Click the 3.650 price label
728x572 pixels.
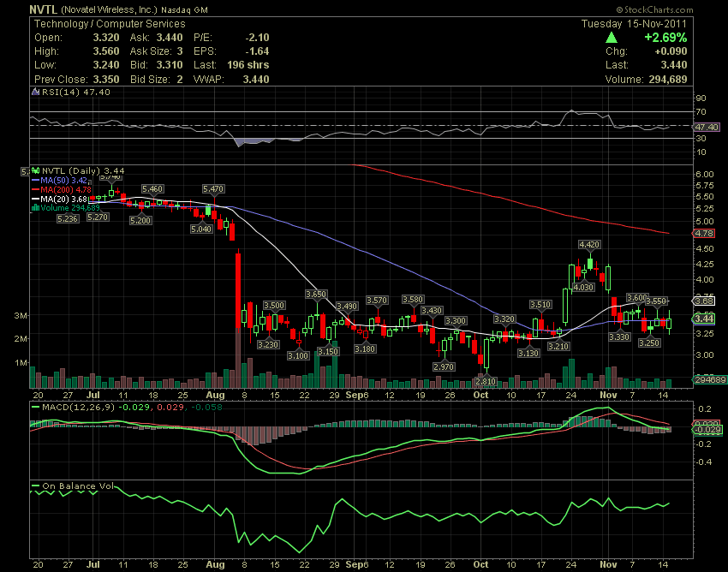[x=316, y=295]
